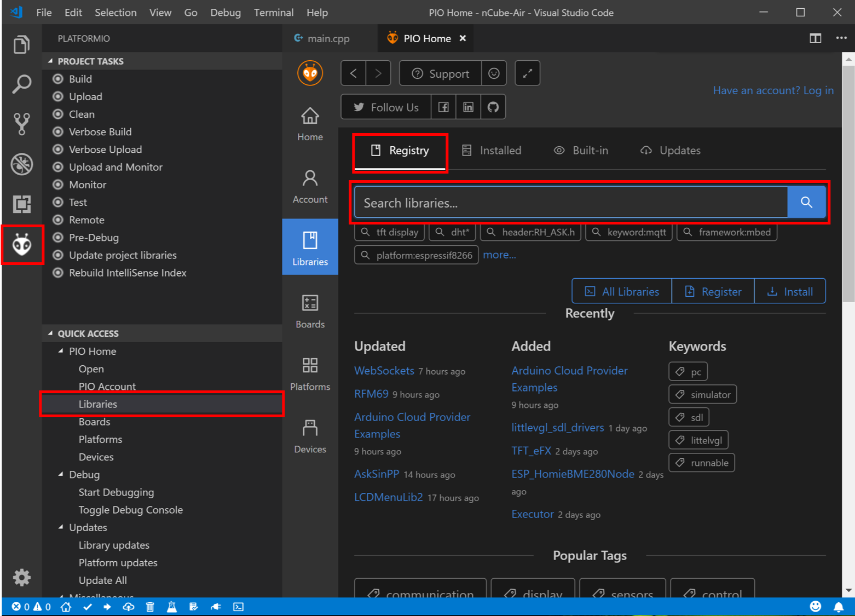The height and width of the screenshot is (616, 855).
Task: Open Account in PIO Home sidebar
Action: click(x=310, y=187)
